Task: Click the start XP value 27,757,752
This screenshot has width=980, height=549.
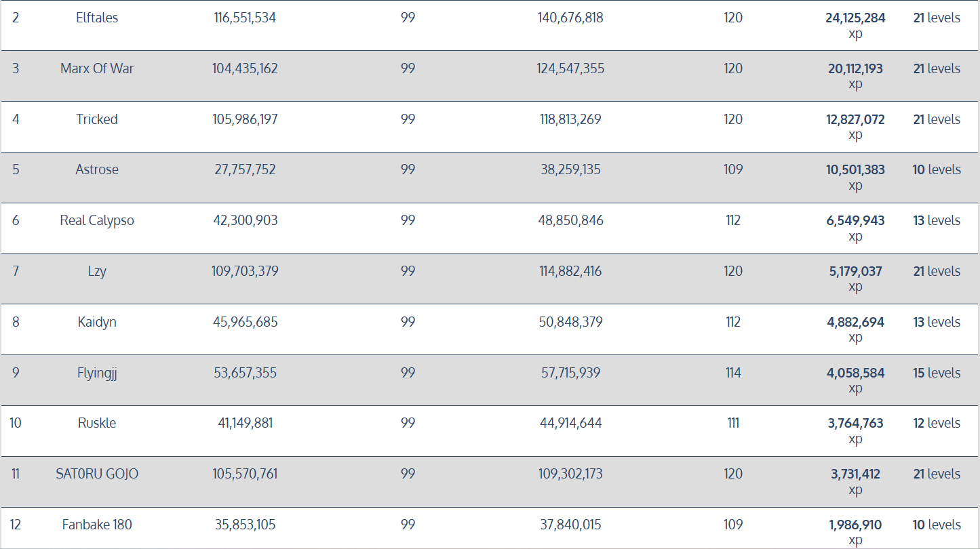Action: coord(245,169)
